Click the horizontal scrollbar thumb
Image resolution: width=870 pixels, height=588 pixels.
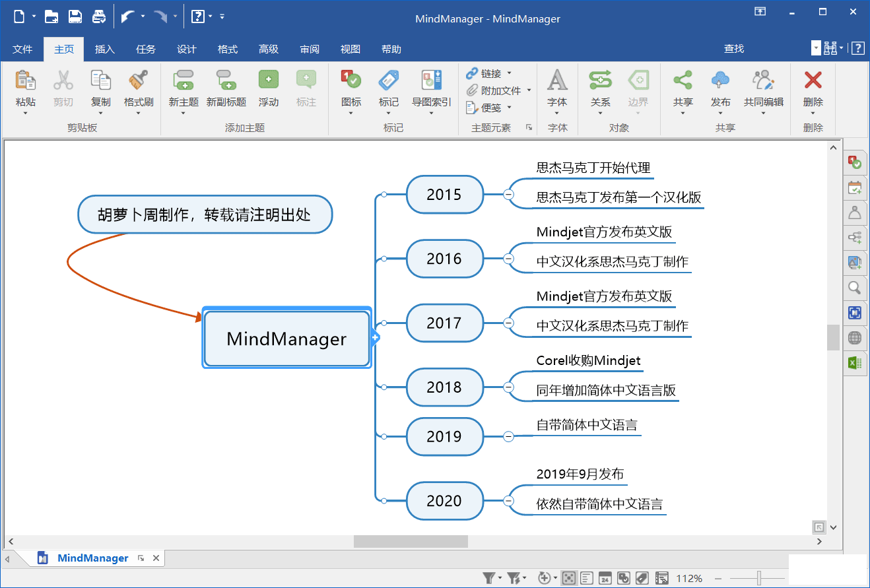click(411, 542)
